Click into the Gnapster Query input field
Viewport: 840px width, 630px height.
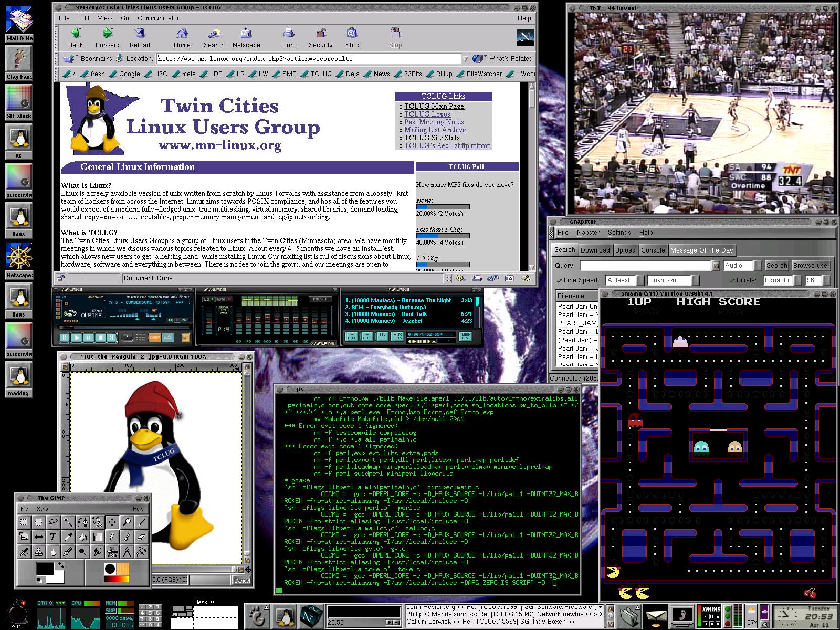646,266
